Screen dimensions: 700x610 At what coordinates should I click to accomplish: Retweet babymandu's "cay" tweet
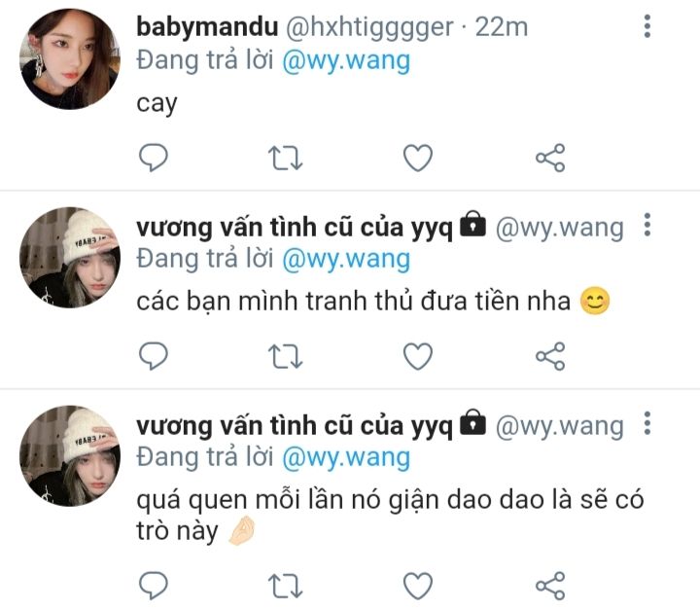point(285,159)
